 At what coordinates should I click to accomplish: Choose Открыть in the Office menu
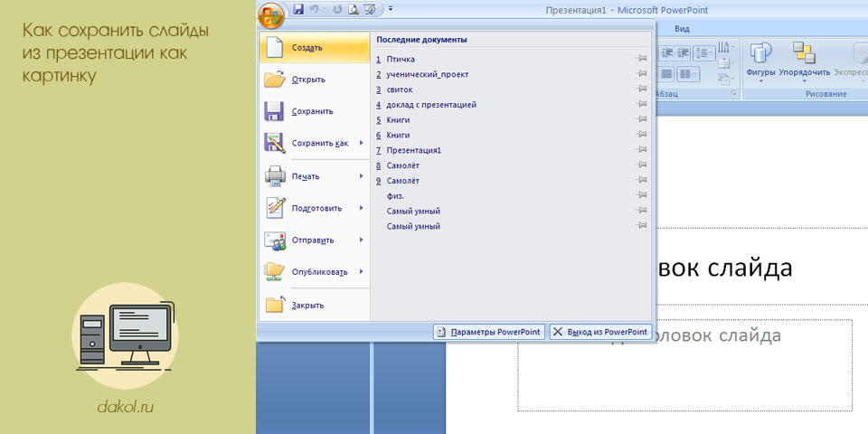pyautogui.click(x=315, y=80)
